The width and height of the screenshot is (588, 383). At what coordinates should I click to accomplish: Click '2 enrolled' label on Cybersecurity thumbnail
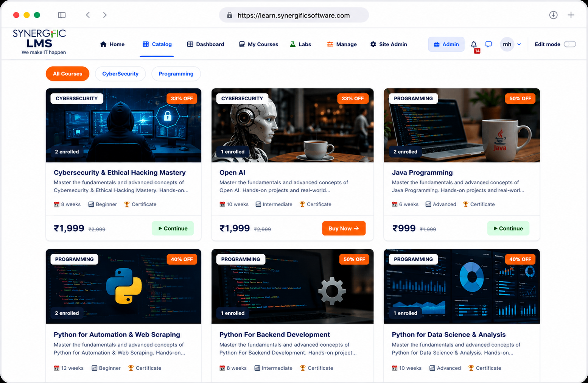pos(67,152)
